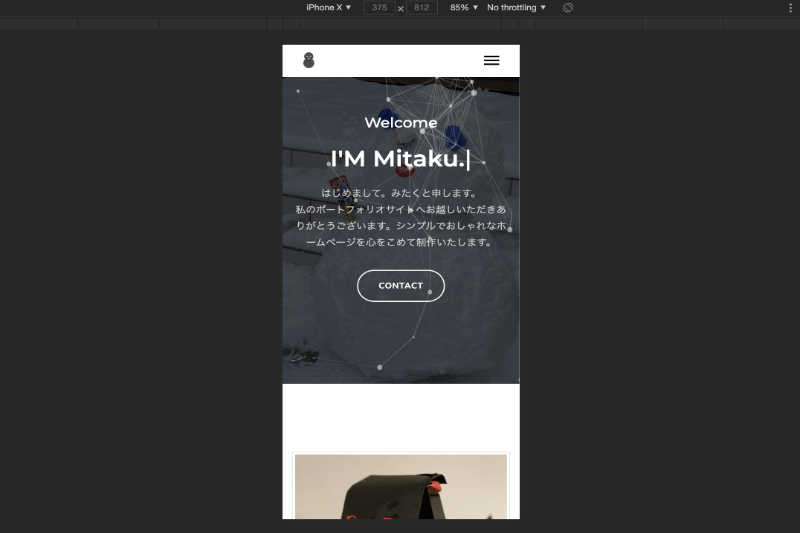The height and width of the screenshot is (533, 800).
Task: Click the viewport height field showing 812
Action: click(x=421, y=8)
